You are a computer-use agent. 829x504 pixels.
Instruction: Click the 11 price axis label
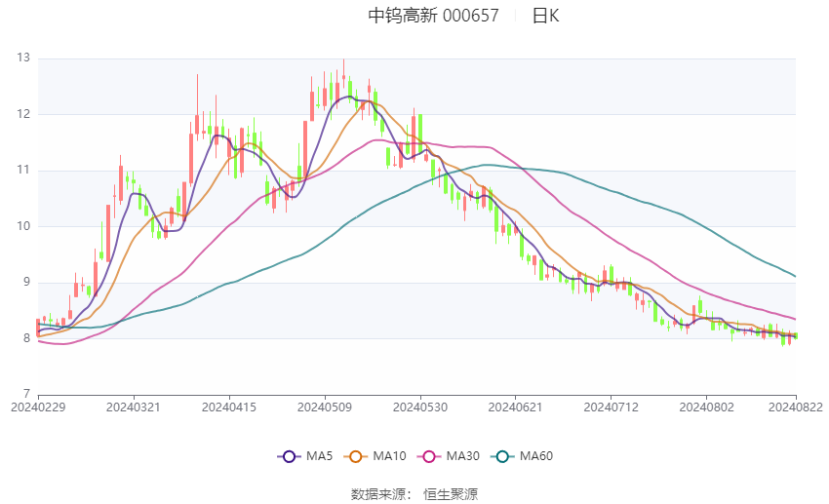click(x=23, y=171)
